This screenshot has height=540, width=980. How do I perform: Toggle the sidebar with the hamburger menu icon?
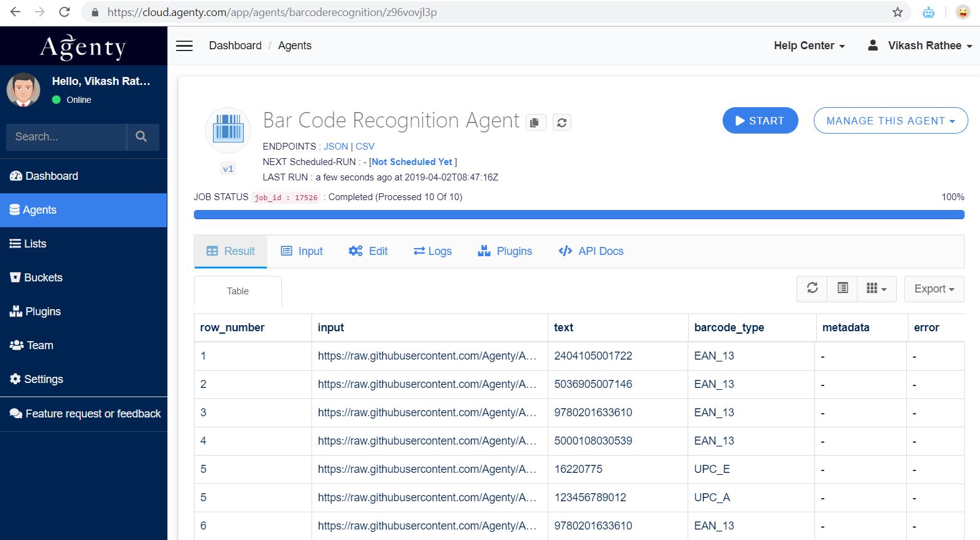185,46
